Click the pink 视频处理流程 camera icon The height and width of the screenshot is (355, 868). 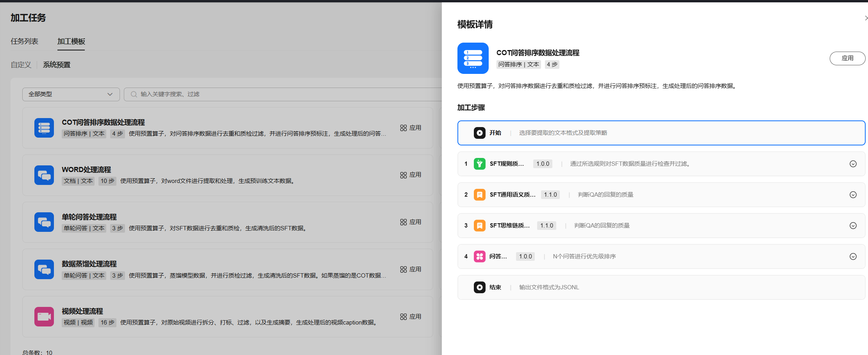click(44, 317)
